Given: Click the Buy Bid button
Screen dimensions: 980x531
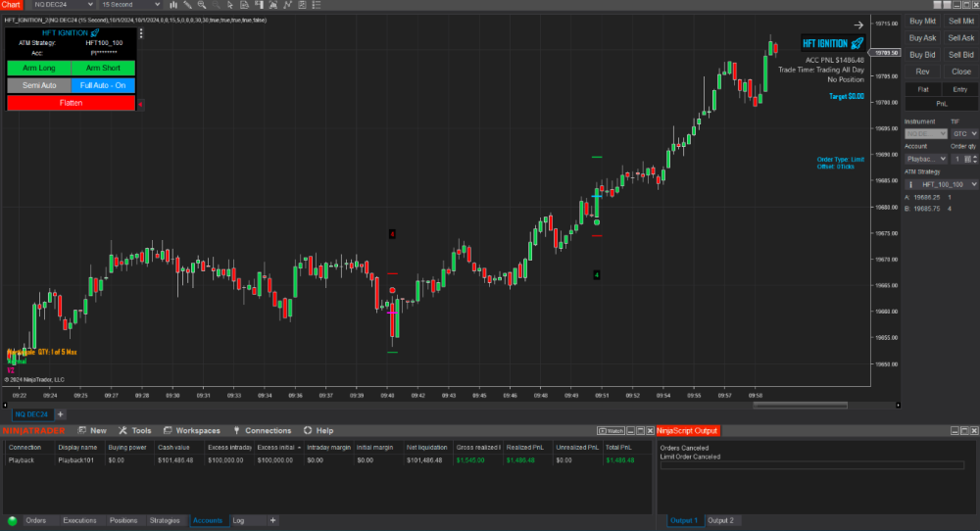Looking at the screenshot, I should 922,55.
